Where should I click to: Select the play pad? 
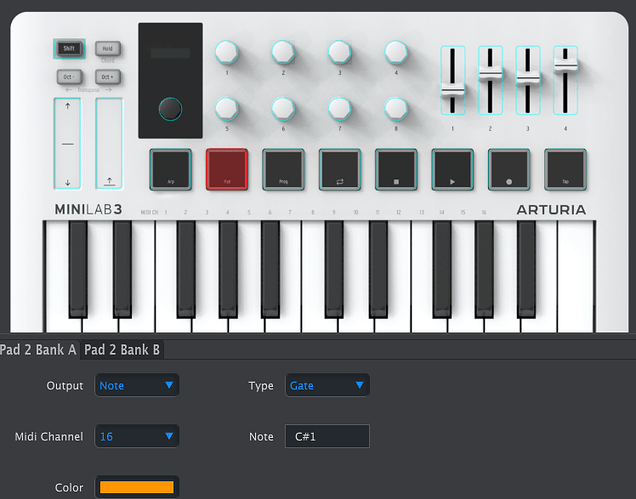click(453, 170)
